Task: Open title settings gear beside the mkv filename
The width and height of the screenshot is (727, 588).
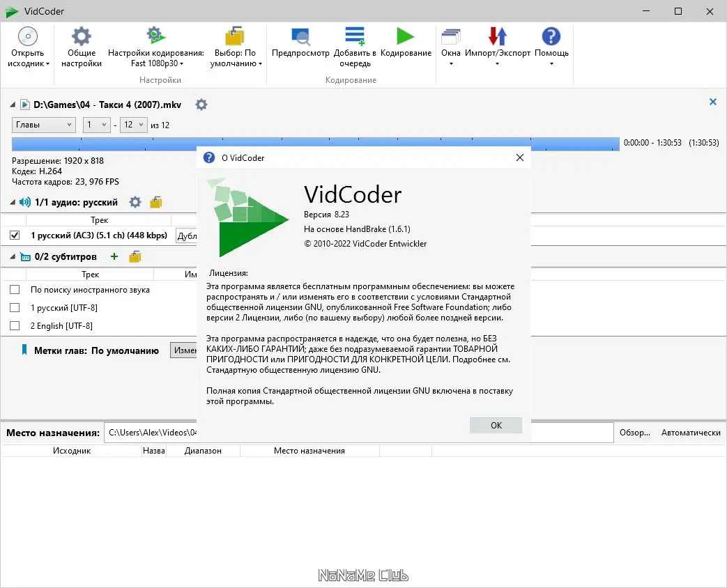Action: pos(201,105)
